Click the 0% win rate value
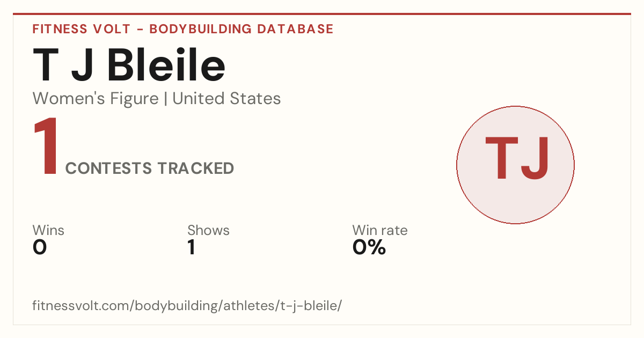This screenshot has height=338, width=644. point(369,248)
